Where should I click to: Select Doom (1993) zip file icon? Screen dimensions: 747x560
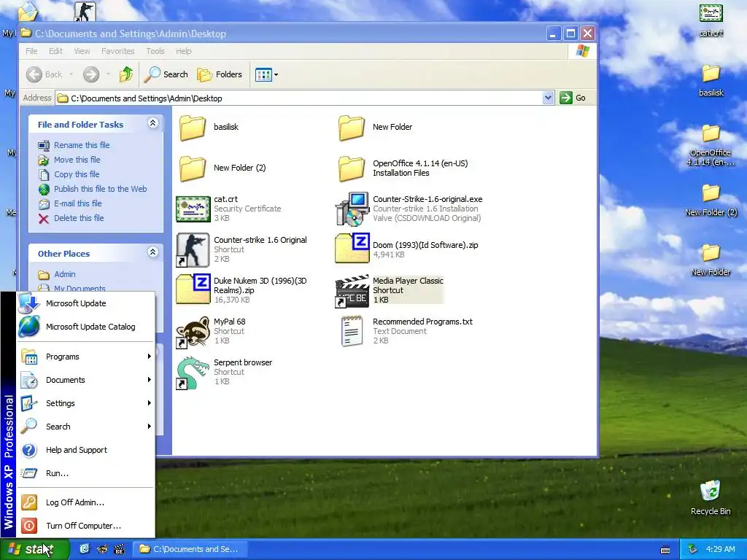(x=352, y=249)
